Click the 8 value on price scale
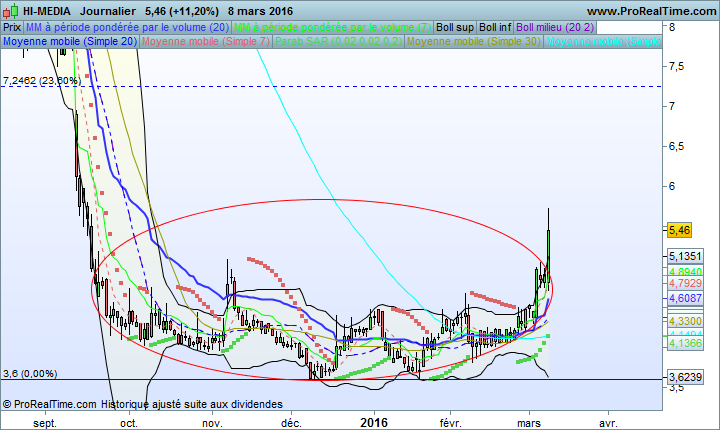 672,27
